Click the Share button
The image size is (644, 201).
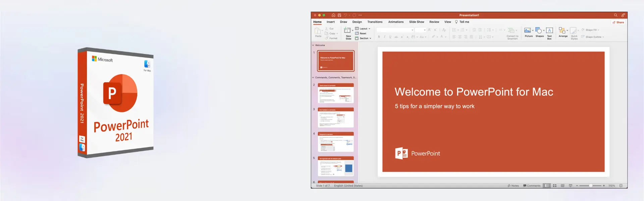[618, 22]
